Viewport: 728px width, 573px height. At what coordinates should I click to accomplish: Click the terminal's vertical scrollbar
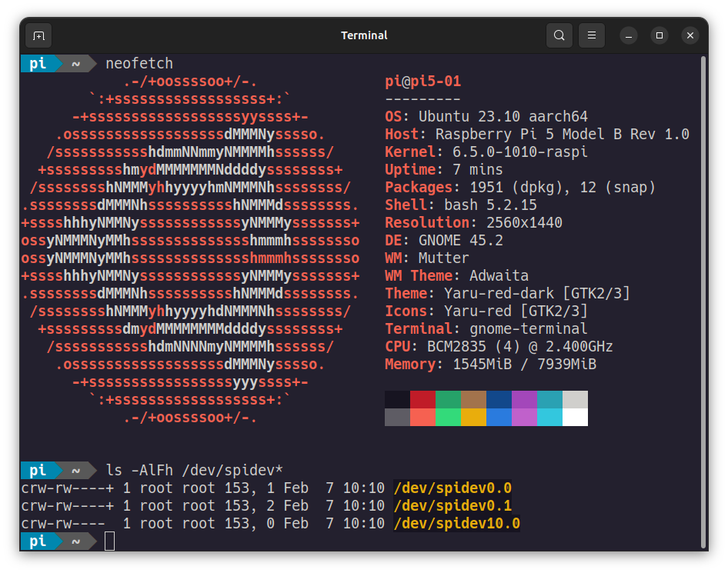[704, 301]
